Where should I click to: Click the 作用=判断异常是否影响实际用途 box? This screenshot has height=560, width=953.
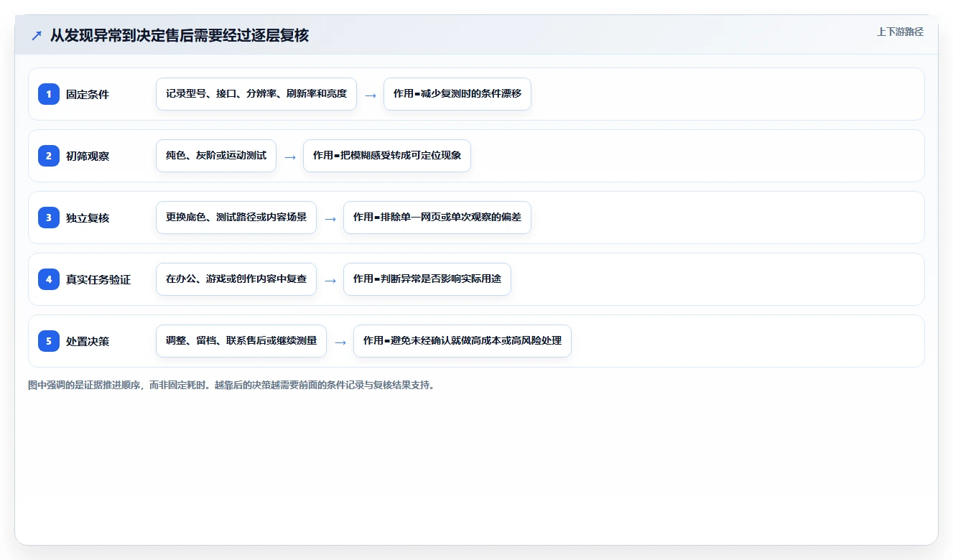click(x=427, y=279)
